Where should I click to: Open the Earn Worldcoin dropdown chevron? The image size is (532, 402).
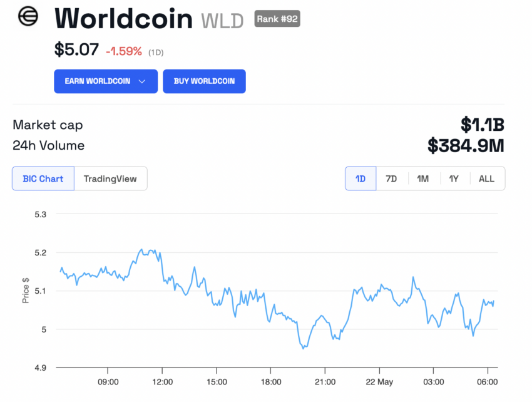click(x=143, y=81)
